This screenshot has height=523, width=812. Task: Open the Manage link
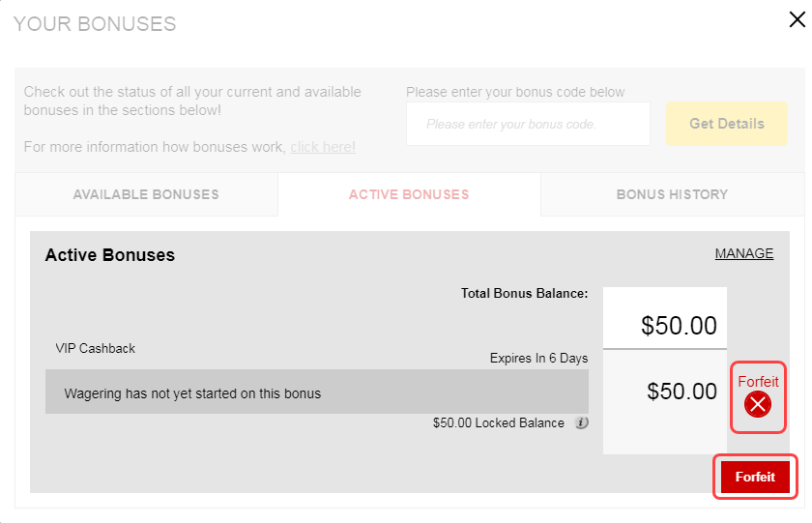(x=744, y=253)
